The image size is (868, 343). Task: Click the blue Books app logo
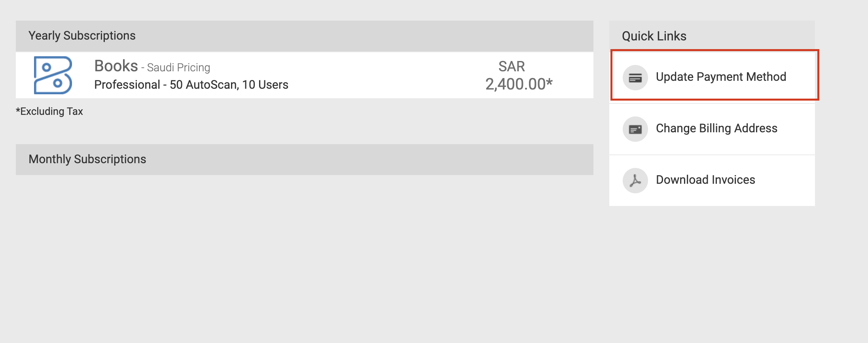click(53, 75)
